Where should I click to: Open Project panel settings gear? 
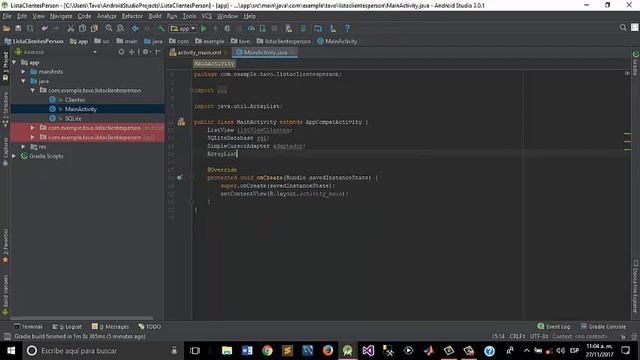146,52
